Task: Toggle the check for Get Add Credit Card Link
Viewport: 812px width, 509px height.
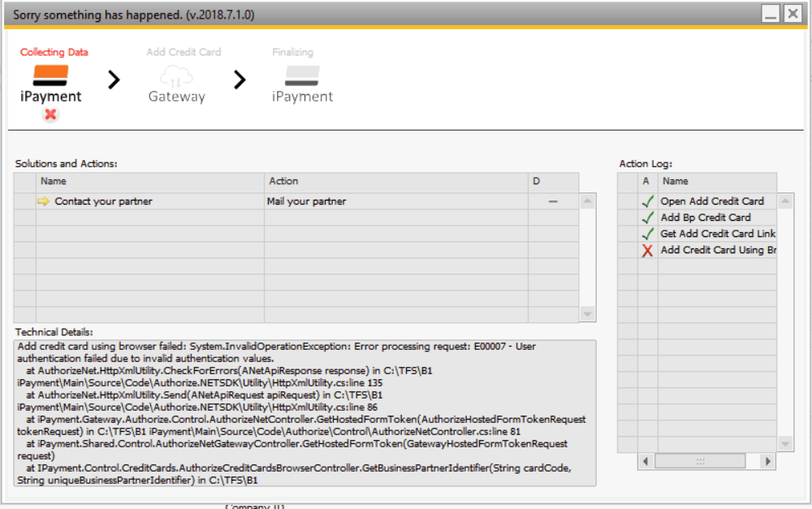Action: click(x=646, y=234)
